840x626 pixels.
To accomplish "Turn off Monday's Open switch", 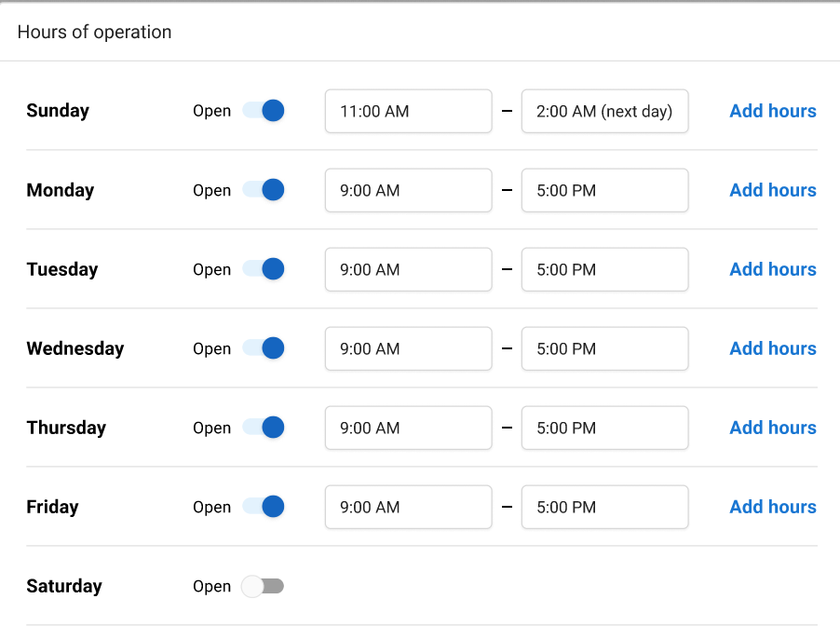I will (262, 190).
